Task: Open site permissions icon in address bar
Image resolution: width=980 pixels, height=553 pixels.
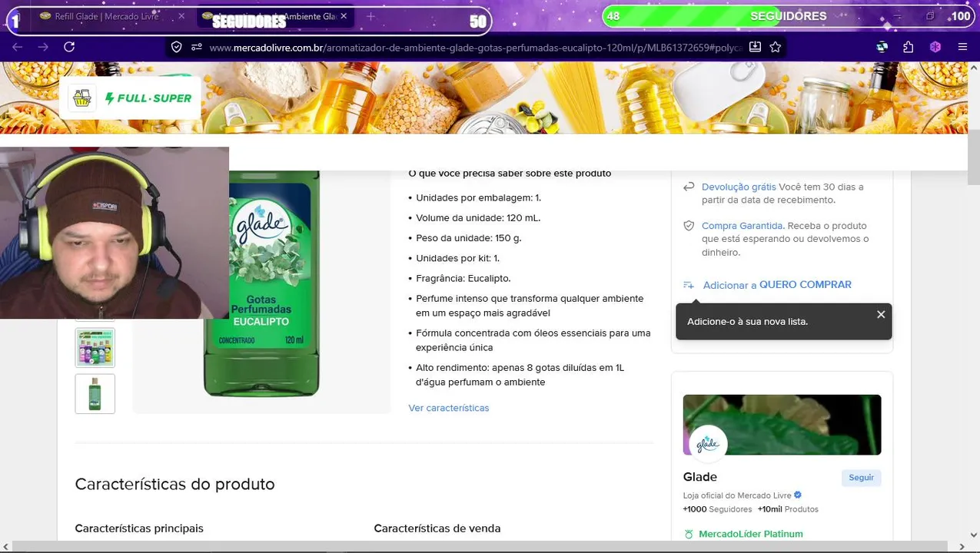Action: click(197, 47)
